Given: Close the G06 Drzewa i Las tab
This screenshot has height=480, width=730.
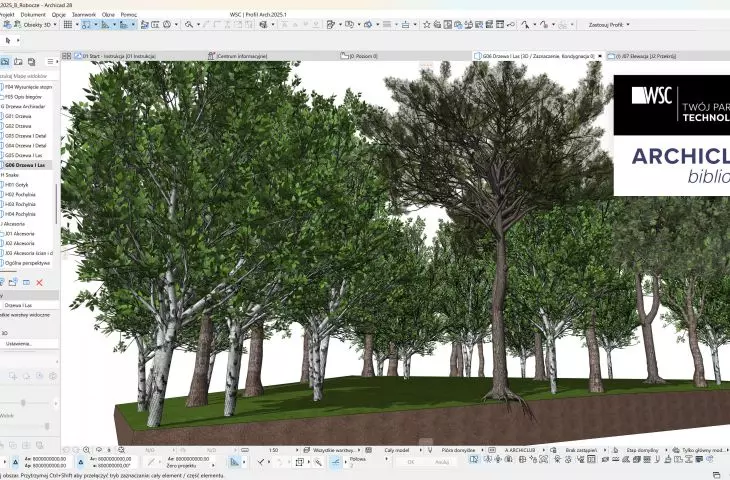Looking at the screenshot, I should click(x=600, y=56).
